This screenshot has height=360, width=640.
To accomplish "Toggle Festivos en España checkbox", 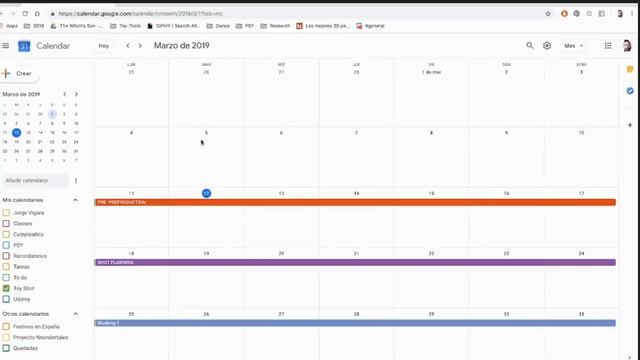I will [x=6, y=327].
